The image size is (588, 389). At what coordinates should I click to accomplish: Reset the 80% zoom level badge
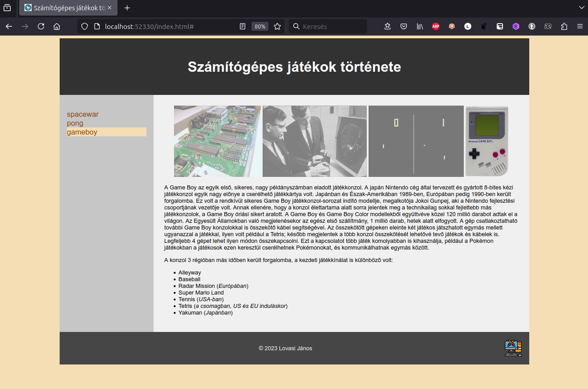(260, 26)
